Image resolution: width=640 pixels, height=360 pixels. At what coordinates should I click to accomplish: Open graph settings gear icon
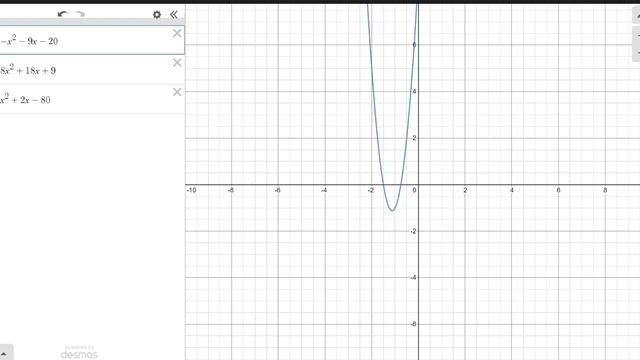pos(157,15)
